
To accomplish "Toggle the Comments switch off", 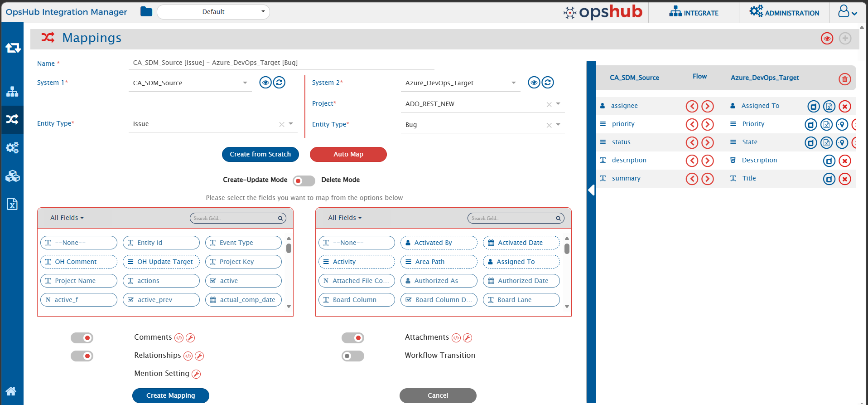I will [x=82, y=338].
